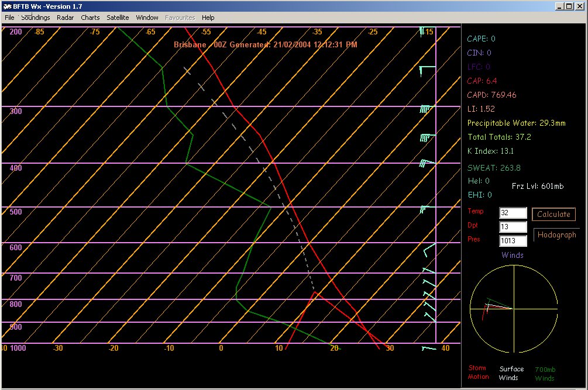This screenshot has height=390, width=588.
Task: Click the 300 pressure level label
Action: (x=16, y=111)
